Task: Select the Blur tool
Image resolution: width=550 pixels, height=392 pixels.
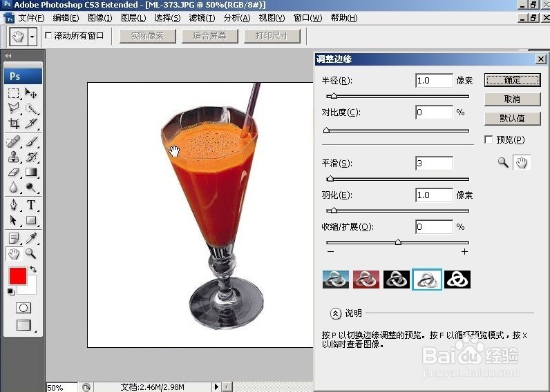Action: tap(13, 188)
